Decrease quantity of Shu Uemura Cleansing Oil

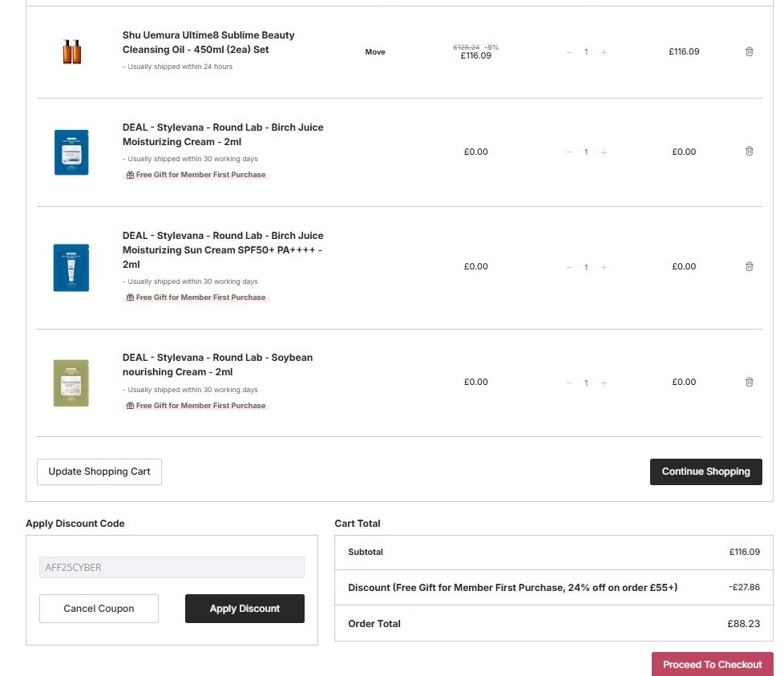(569, 52)
